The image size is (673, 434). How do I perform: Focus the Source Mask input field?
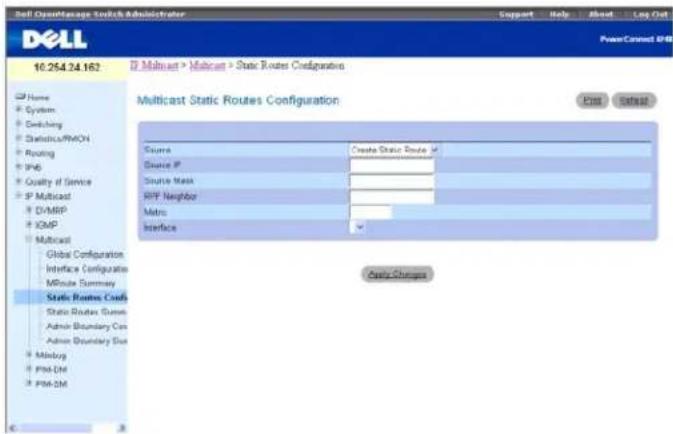[x=392, y=181]
